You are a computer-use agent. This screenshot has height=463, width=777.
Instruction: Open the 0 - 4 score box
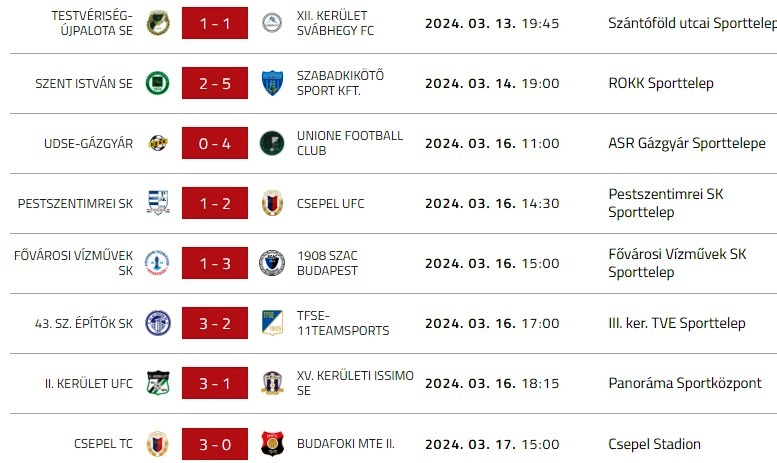[214, 143]
